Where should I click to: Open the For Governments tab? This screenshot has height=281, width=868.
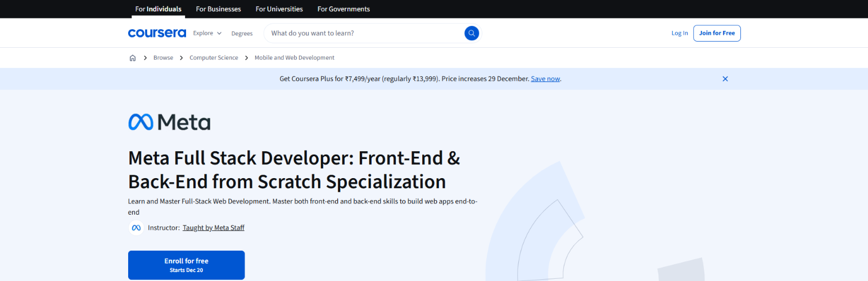pos(343,9)
